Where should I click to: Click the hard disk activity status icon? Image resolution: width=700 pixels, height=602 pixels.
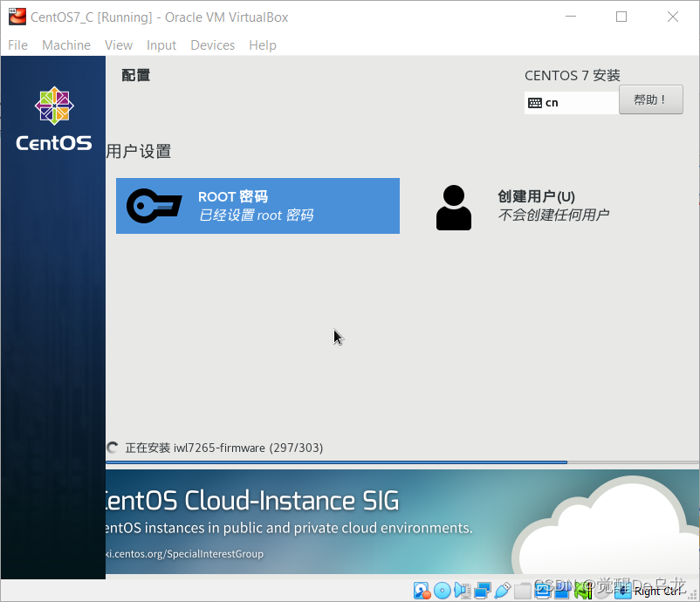click(422, 591)
